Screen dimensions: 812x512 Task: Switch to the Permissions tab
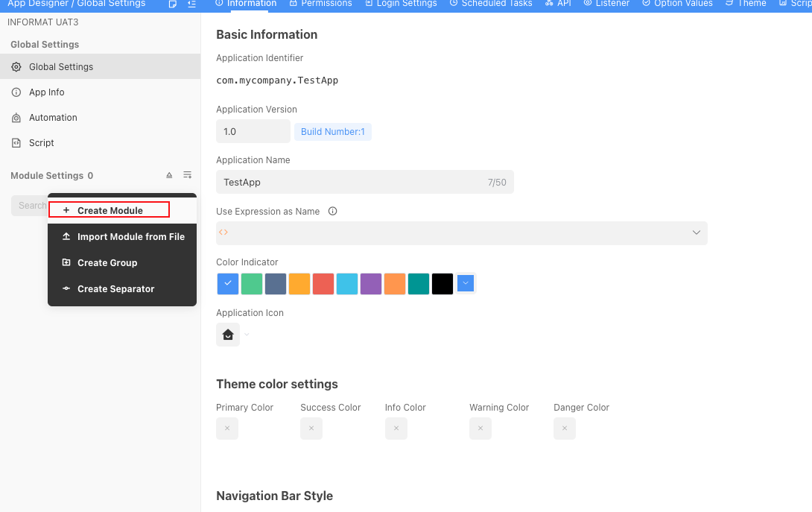[321, 4]
